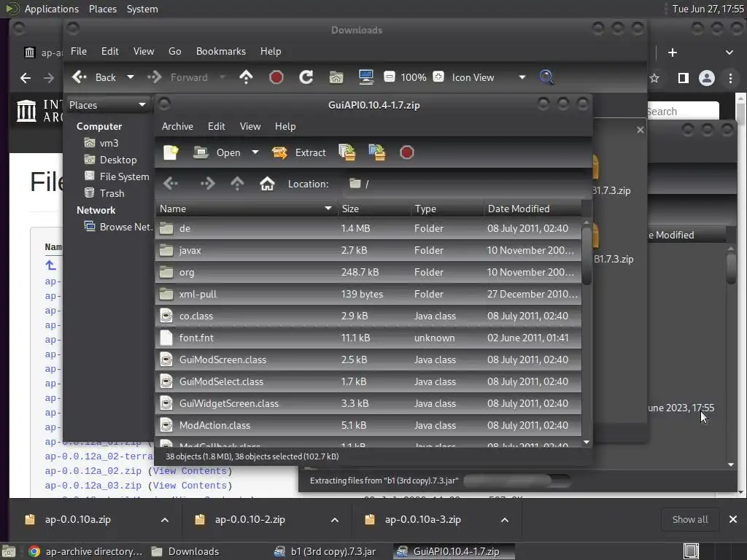Open Bookmarks menu in Downloads window
Viewport: 747px width, 560px height.
[221, 52]
